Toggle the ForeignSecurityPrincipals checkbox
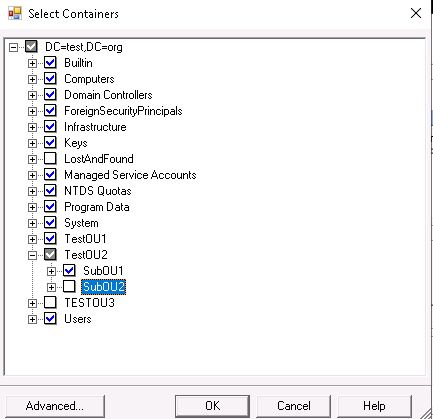433x419 pixels. pos(50,110)
